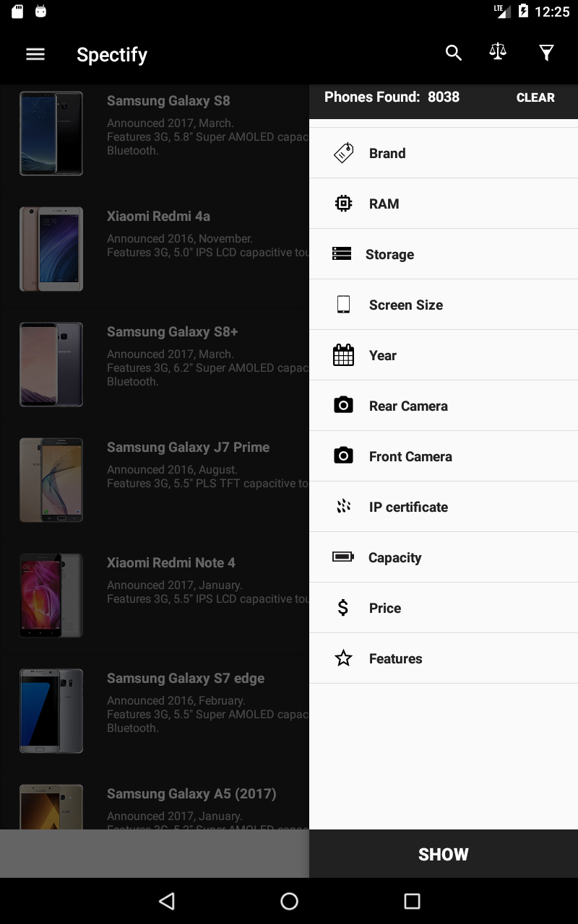Select the Front Camera filter label
Viewport: 578px width, 924px height.
(x=410, y=456)
